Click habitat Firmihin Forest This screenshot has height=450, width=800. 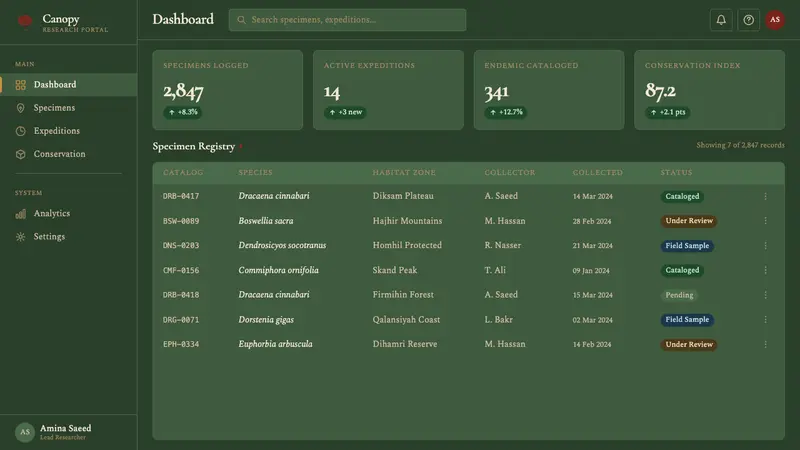click(403, 295)
